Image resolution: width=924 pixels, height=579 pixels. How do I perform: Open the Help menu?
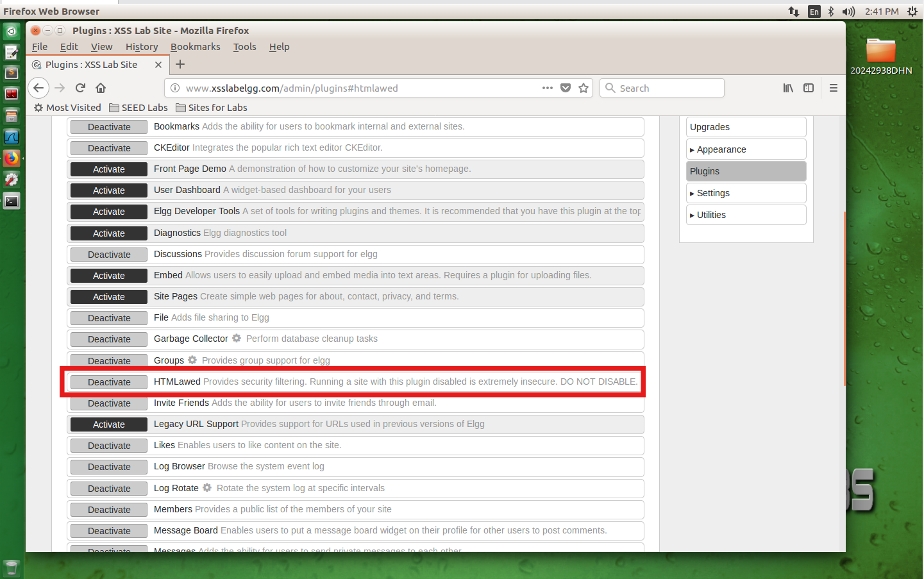pos(279,47)
